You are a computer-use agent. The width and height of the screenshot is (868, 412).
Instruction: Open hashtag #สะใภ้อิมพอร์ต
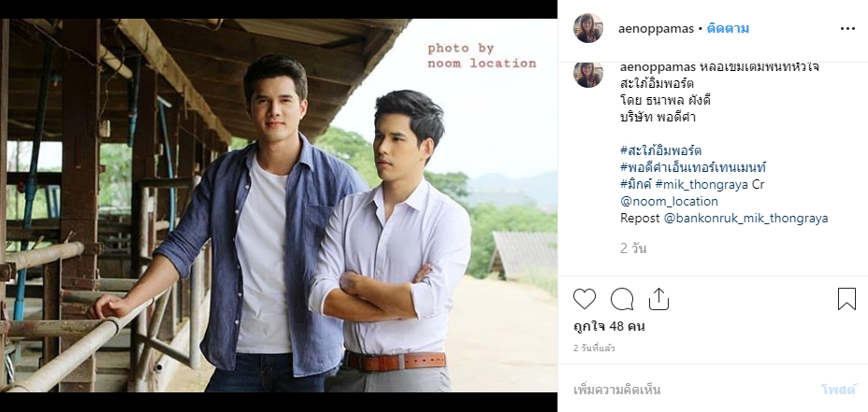tap(661, 150)
